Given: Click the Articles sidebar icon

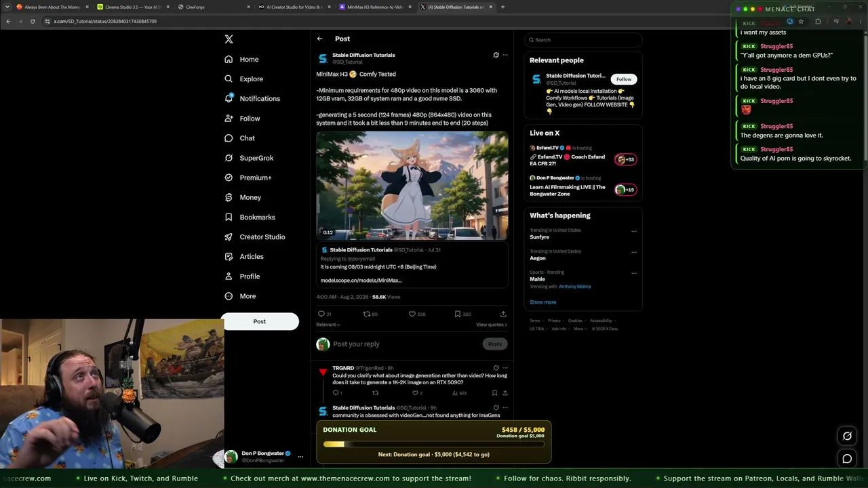Looking at the screenshot, I should pyautogui.click(x=229, y=256).
